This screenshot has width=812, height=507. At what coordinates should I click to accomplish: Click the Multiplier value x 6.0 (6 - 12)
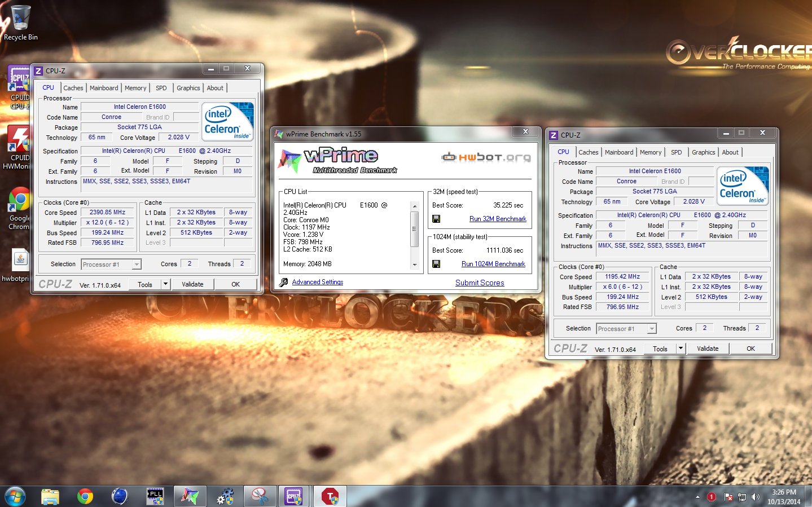622,287
